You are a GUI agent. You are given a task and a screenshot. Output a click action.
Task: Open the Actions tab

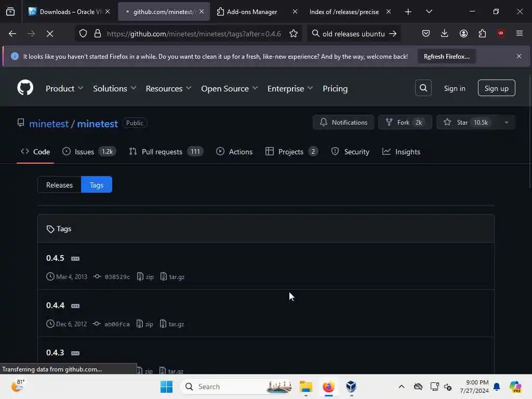[x=234, y=152]
